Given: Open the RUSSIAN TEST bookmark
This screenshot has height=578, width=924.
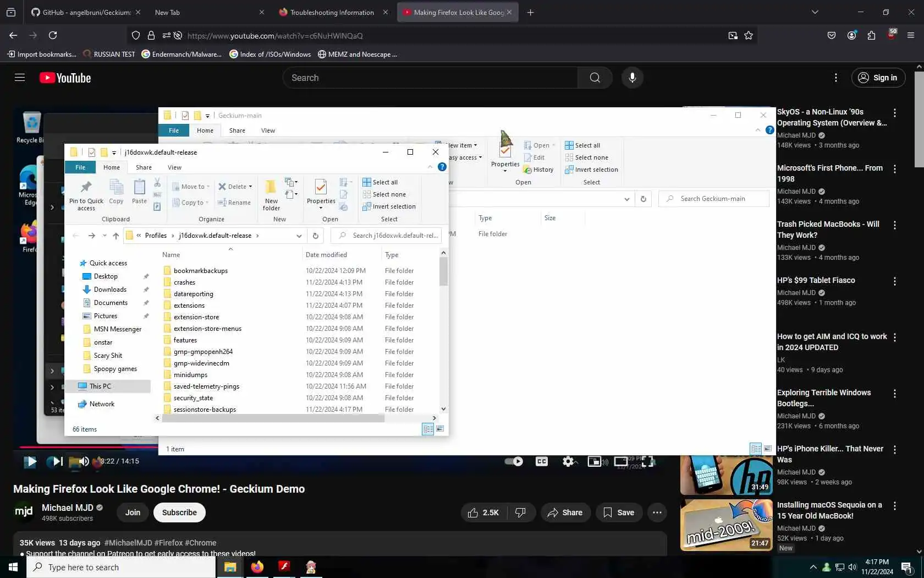Looking at the screenshot, I should 109,54.
